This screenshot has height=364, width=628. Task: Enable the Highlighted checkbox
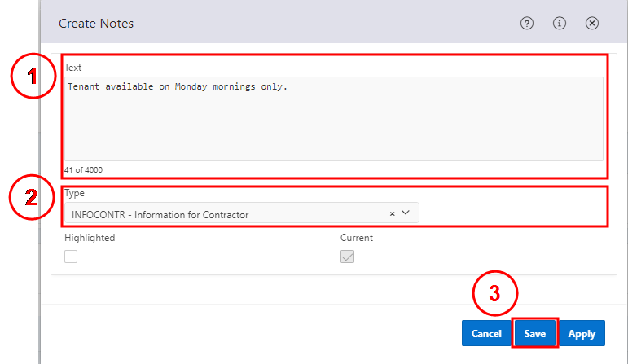click(x=71, y=257)
